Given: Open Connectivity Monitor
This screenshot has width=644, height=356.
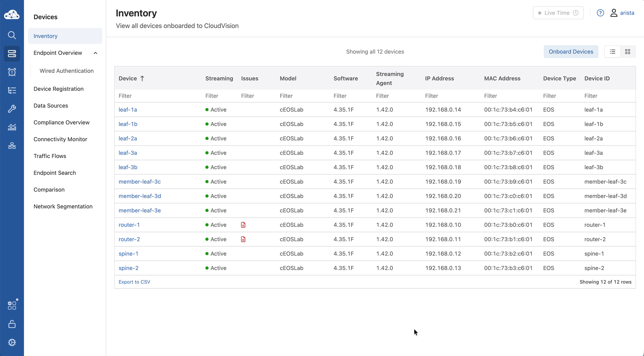Looking at the screenshot, I should tap(60, 139).
